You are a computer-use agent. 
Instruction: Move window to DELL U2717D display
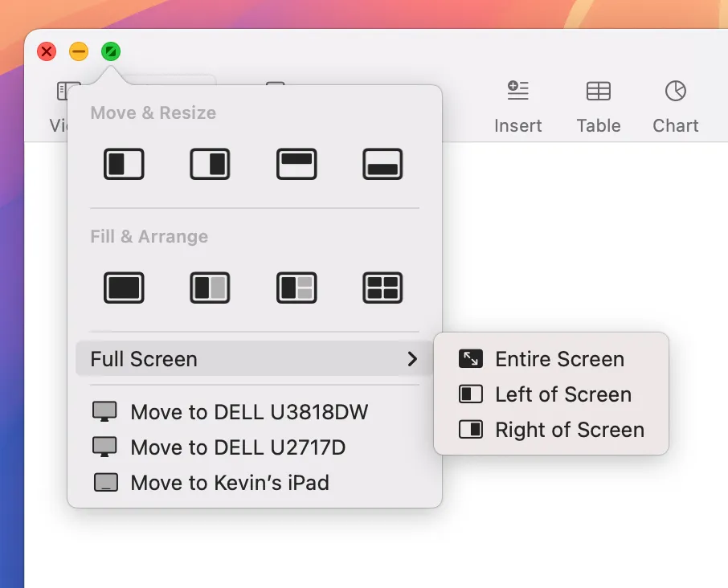point(237,447)
